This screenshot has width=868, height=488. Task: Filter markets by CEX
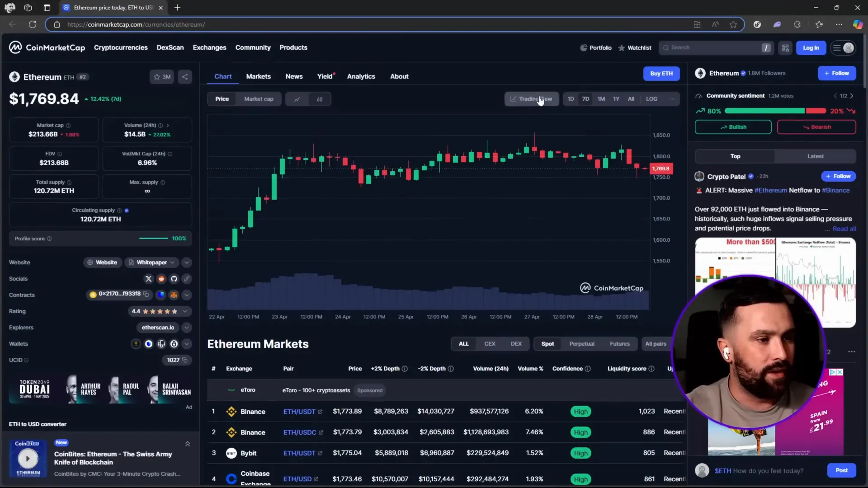click(x=490, y=344)
